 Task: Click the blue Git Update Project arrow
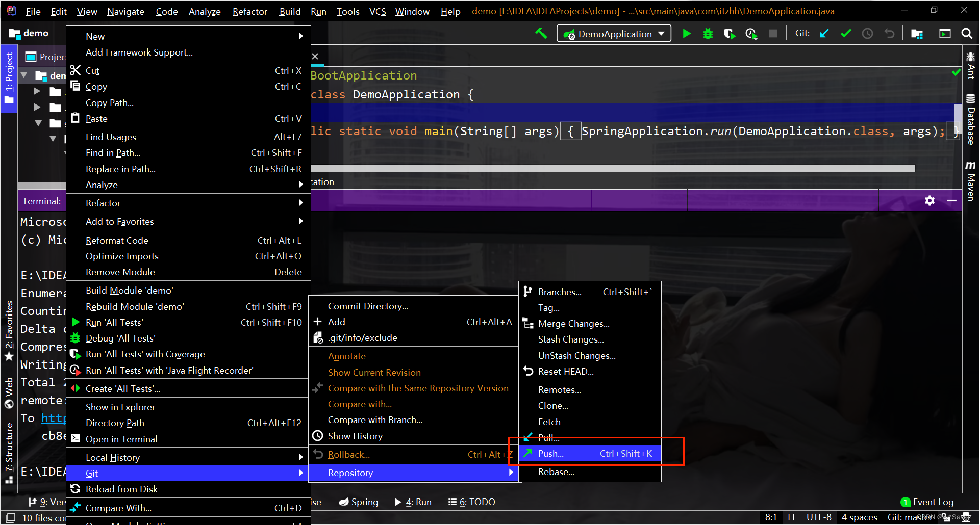click(x=824, y=34)
